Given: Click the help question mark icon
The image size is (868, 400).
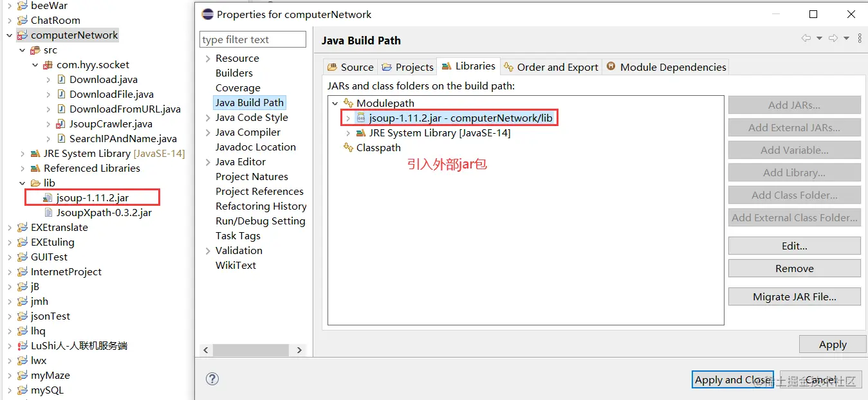Looking at the screenshot, I should coord(212,379).
